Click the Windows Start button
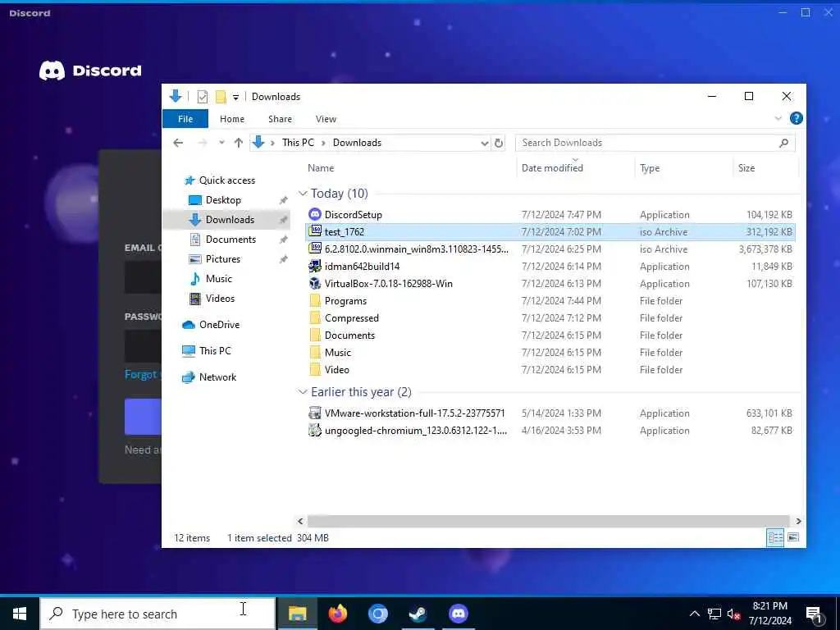The width and height of the screenshot is (840, 630). (20, 614)
